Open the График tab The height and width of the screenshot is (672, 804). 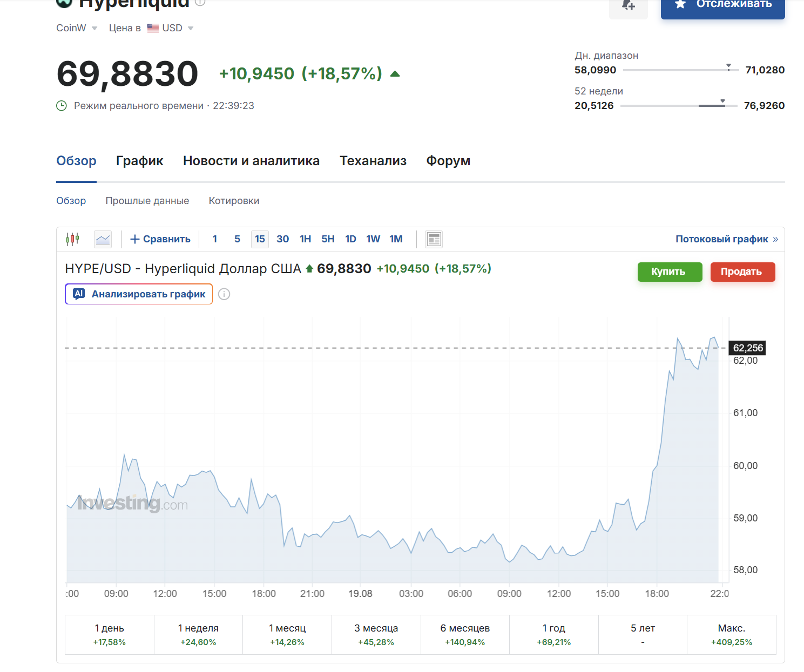click(x=139, y=161)
